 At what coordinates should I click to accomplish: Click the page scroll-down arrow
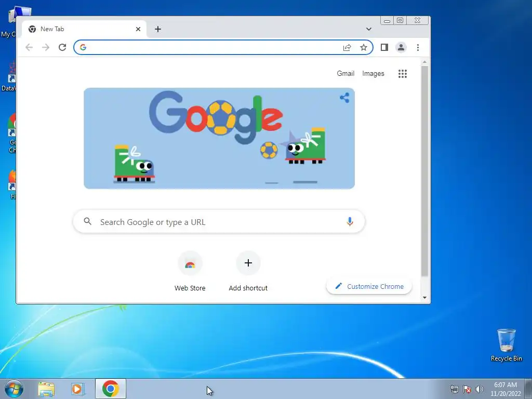pyautogui.click(x=424, y=298)
